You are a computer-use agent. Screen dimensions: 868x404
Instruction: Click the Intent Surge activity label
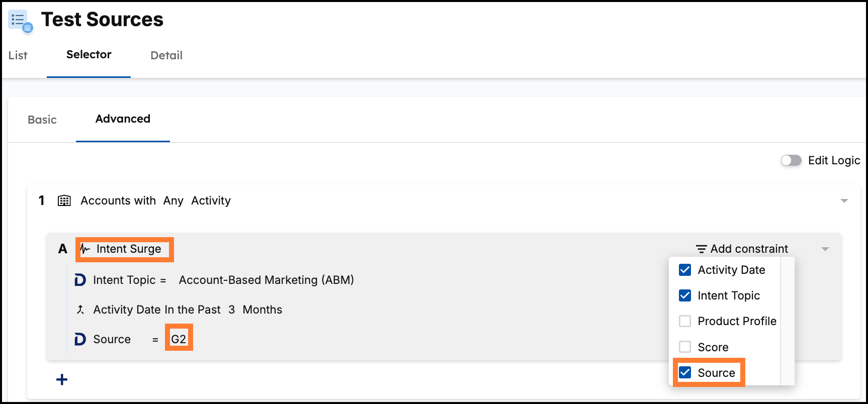coord(129,249)
